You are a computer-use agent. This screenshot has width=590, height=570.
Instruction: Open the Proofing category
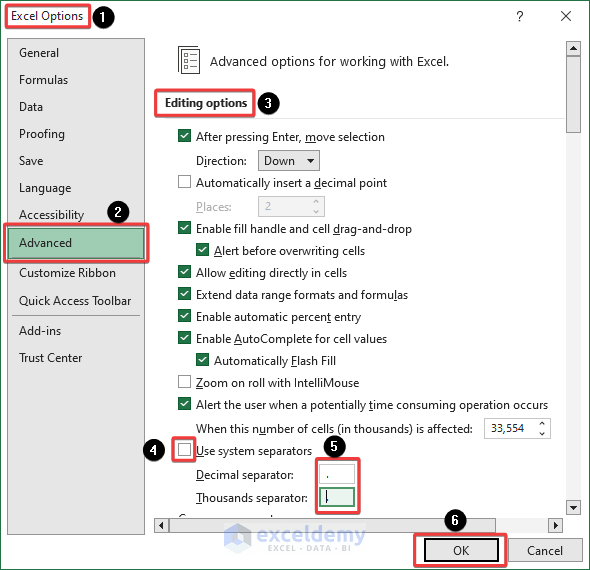click(76, 134)
